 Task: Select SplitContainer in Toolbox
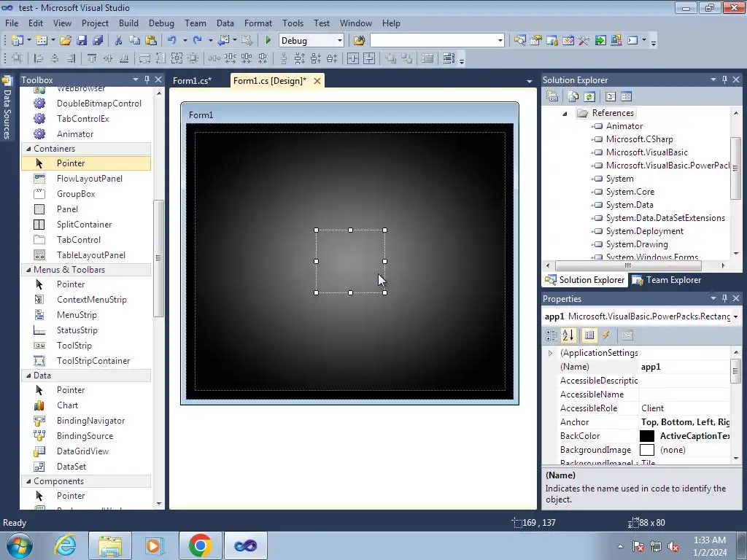point(86,225)
